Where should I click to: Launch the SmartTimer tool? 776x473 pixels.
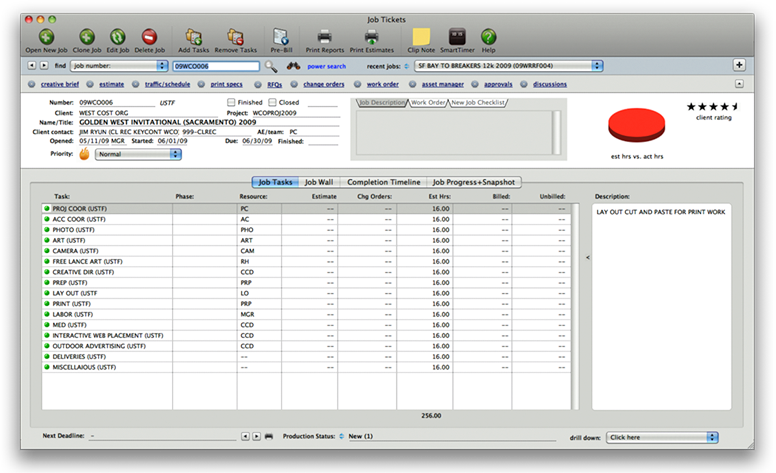456,37
